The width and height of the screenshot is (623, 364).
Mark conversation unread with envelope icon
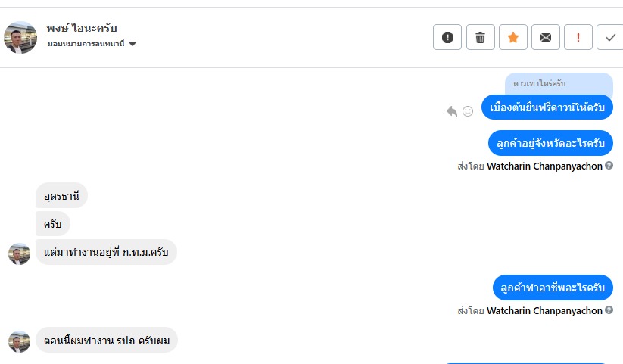click(x=546, y=37)
